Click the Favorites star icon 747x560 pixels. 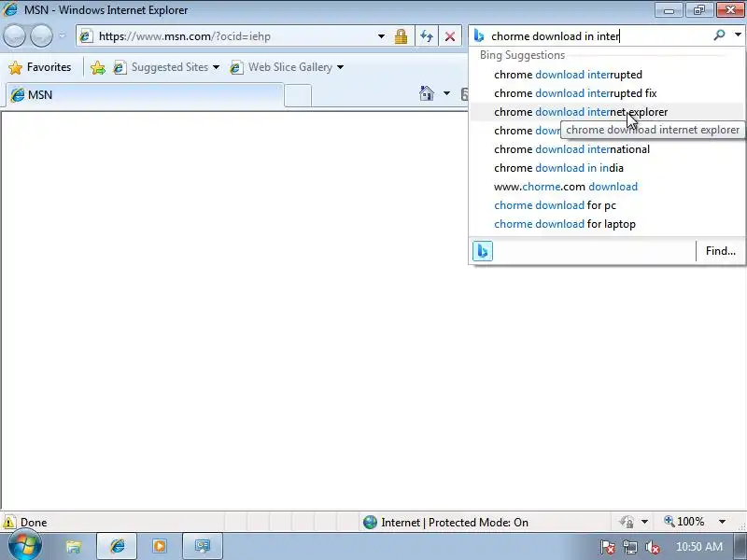click(x=16, y=67)
